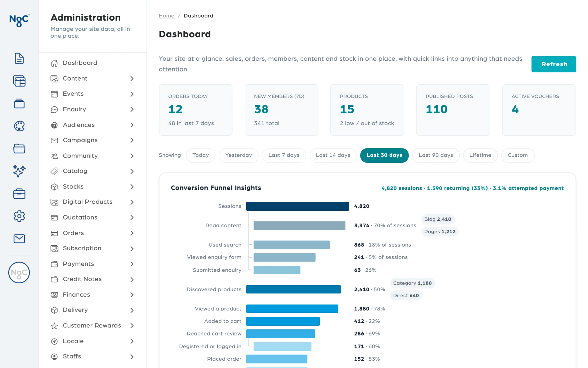
Task: Click the Discovered products funnel bar
Action: tap(293, 289)
